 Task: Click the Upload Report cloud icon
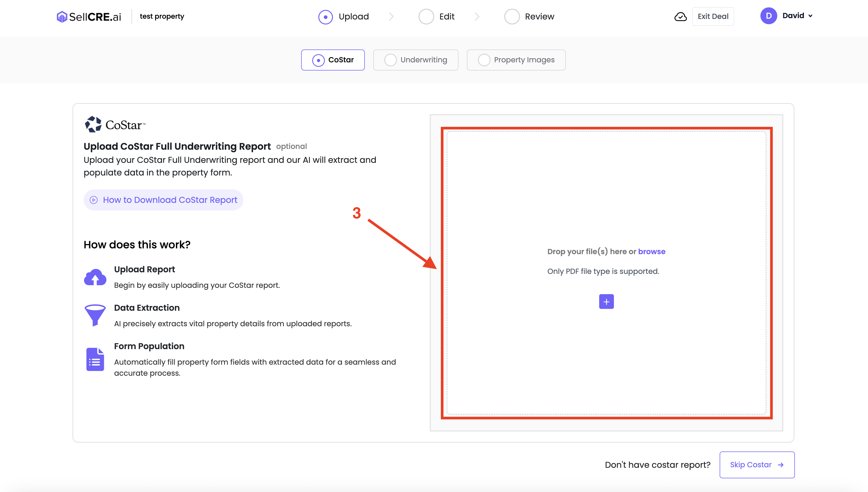click(95, 277)
